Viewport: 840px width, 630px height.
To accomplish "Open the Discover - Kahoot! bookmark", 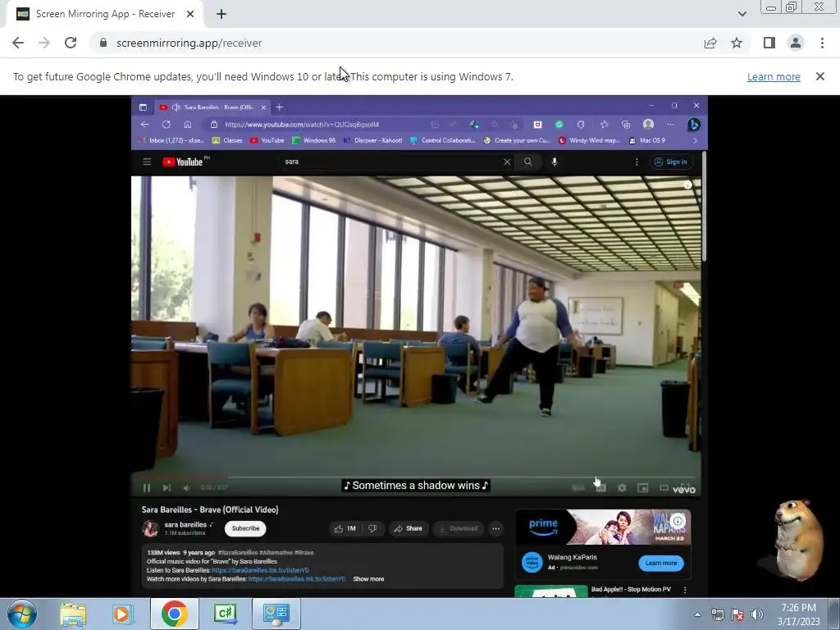I will pyautogui.click(x=372, y=140).
